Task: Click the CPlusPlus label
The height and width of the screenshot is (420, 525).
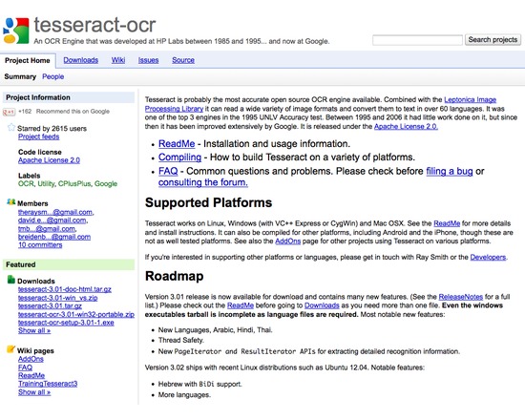Action: pos(74,184)
